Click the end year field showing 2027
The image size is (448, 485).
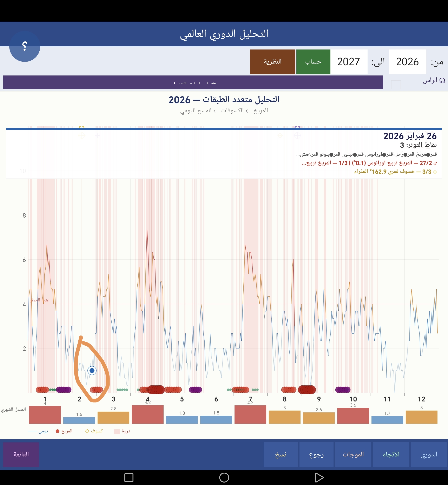(349, 62)
